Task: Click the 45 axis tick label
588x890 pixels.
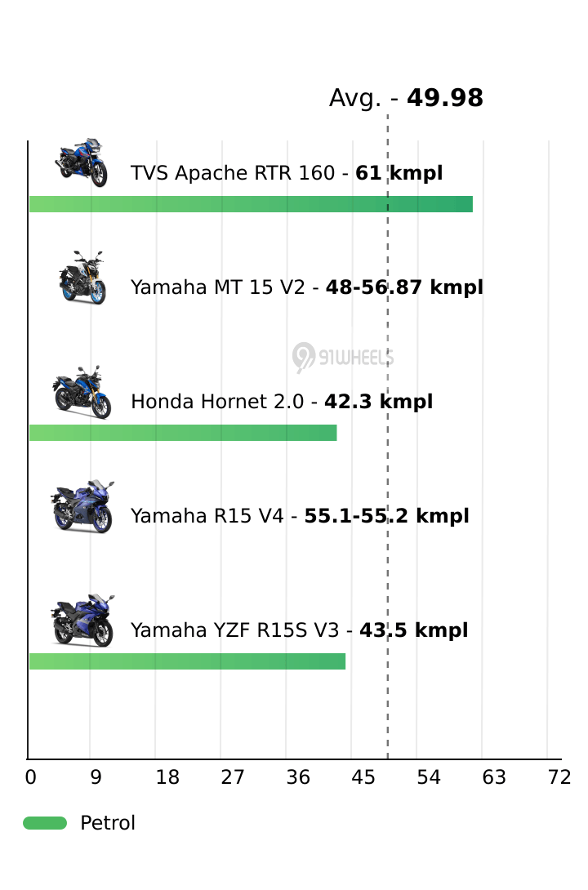Action: (363, 778)
